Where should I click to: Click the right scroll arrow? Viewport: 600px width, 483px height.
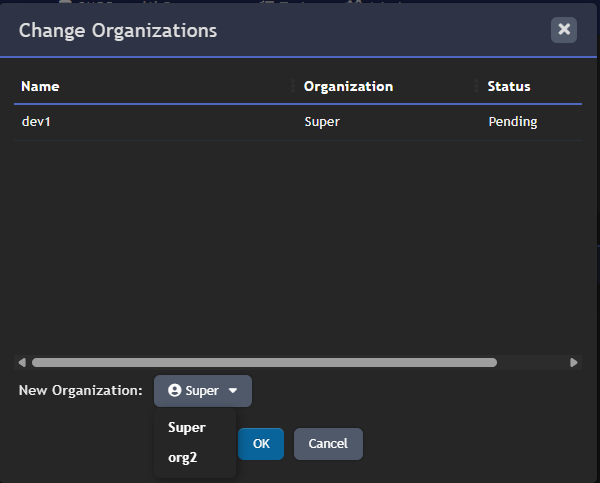pos(574,362)
